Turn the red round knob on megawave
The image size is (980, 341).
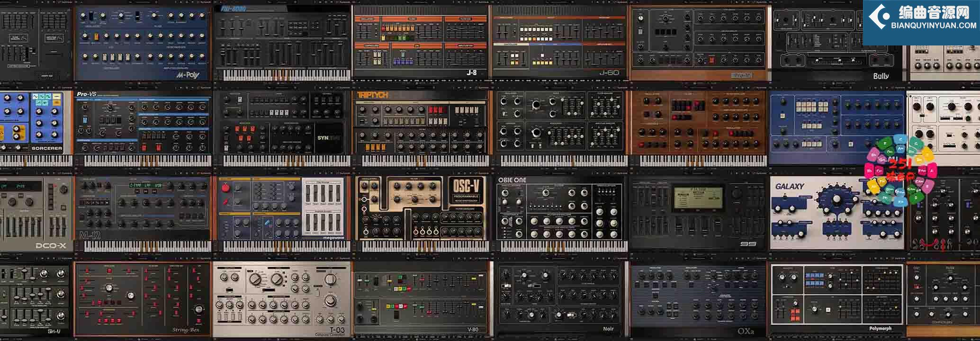click(x=225, y=188)
